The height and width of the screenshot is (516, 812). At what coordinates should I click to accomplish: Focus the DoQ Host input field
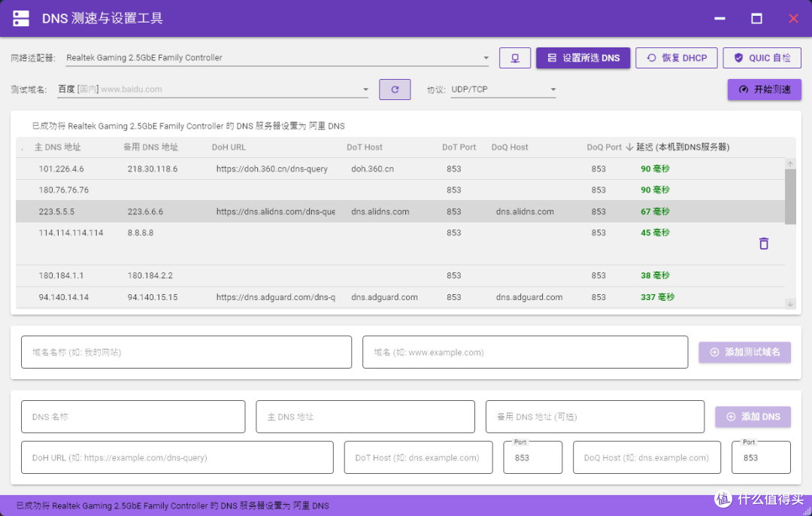click(647, 457)
